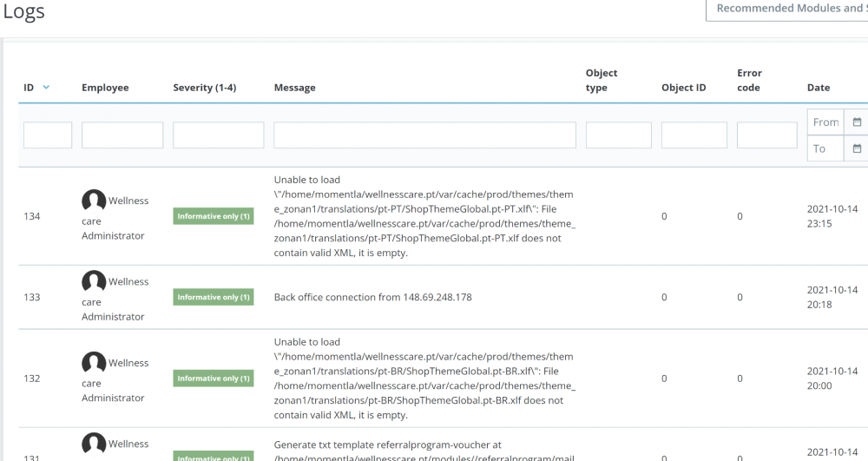This screenshot has width=868, height=461.
Task: Click the To date input
Action: (x=826, y=148)
